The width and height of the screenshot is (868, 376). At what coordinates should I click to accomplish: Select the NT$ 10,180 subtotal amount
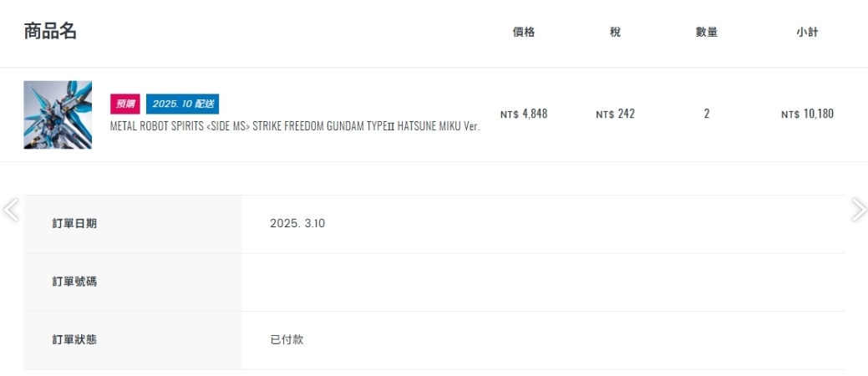click(807, 114)
